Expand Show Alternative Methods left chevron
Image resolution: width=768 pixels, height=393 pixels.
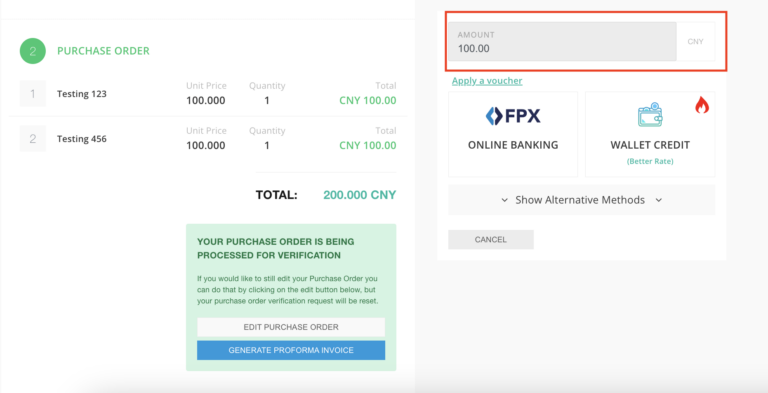[x=504, y=200]
